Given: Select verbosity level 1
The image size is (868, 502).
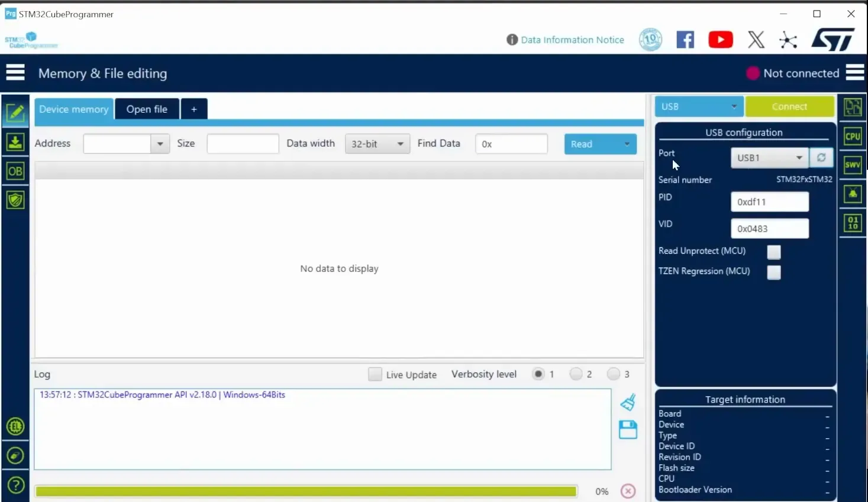Looking at the screenshot, I should tap(538, 374).
